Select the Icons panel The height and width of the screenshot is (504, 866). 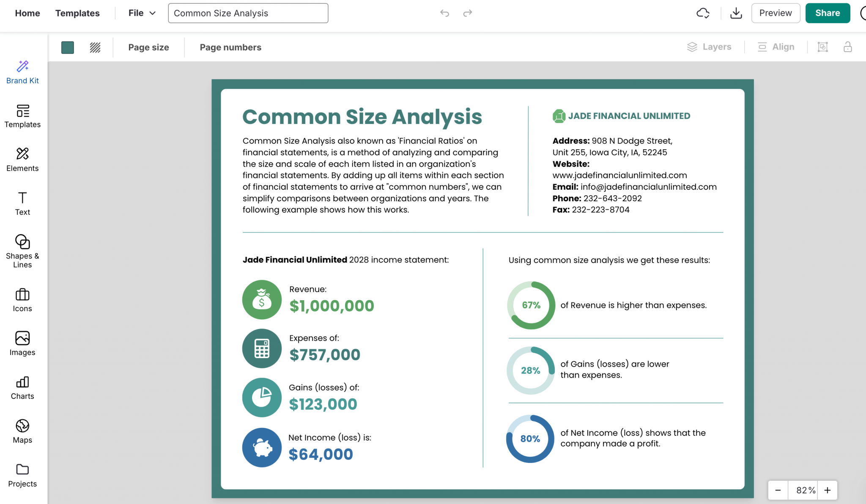click(x=22, y=300)
